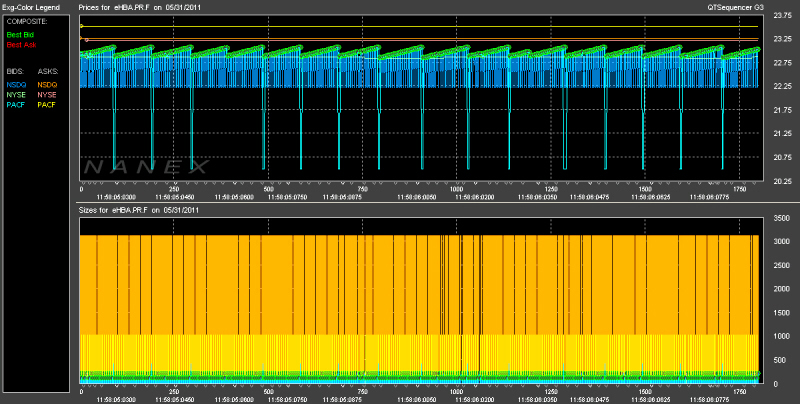Click the orange NSDQ ask size band
Screen dimensions: 800x404
coord(419,285)
